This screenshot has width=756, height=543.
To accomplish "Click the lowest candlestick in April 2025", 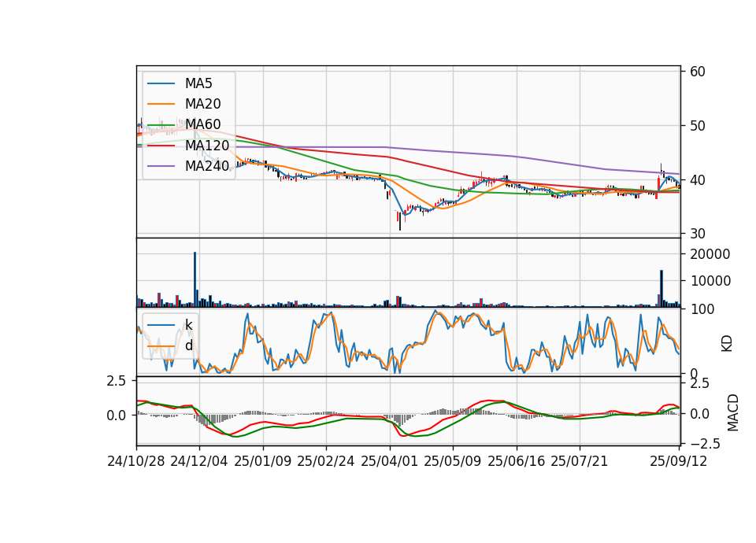I will (x=400, y=220).
